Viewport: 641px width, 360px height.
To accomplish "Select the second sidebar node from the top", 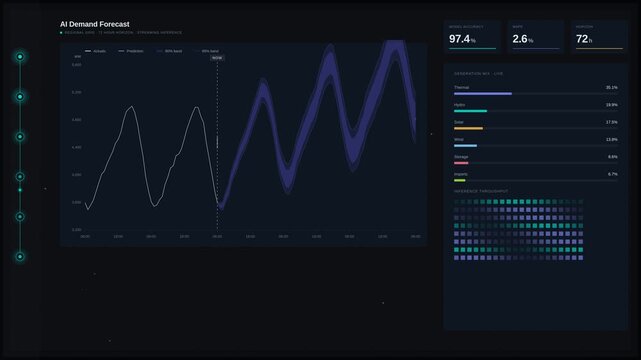I will [x=20, y=97].
